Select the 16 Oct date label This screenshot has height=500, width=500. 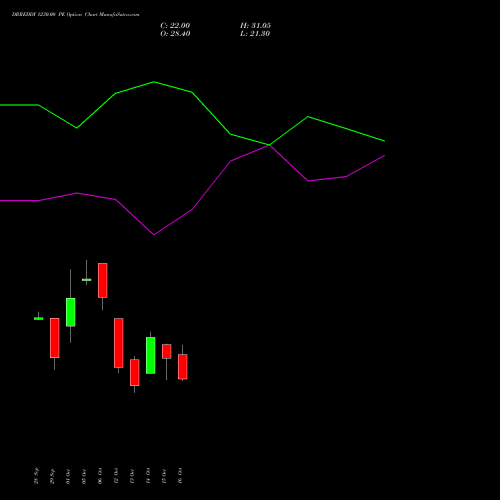click(x=180, y=476)
